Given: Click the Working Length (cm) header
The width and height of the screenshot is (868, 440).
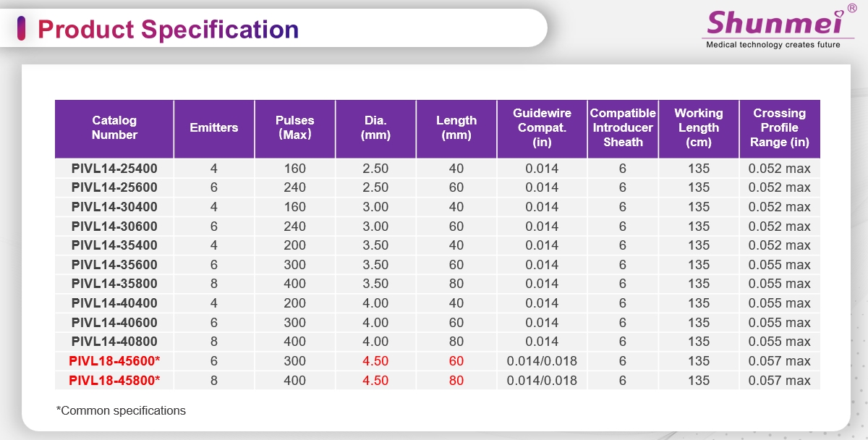Looking at the screenshot, I should point(698,128).
